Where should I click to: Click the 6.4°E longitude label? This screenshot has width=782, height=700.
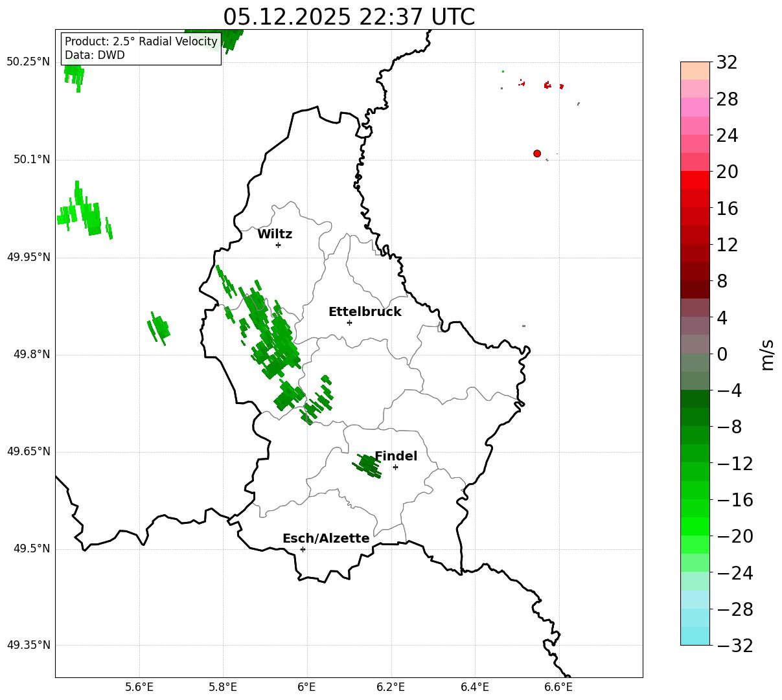[476, 688]
